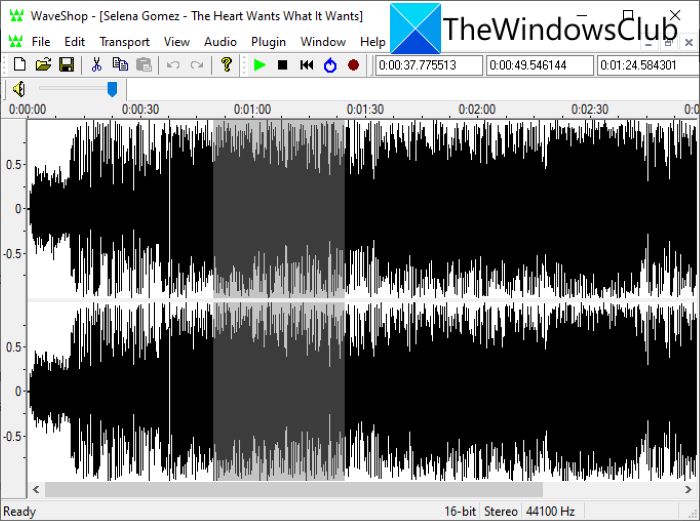
Task: Restore the inner document window
Action: [x=668, y=42]
